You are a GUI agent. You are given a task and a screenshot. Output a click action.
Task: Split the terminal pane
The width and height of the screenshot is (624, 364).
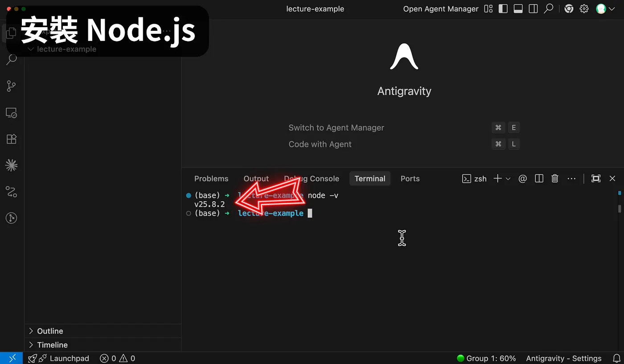[539, 179]
